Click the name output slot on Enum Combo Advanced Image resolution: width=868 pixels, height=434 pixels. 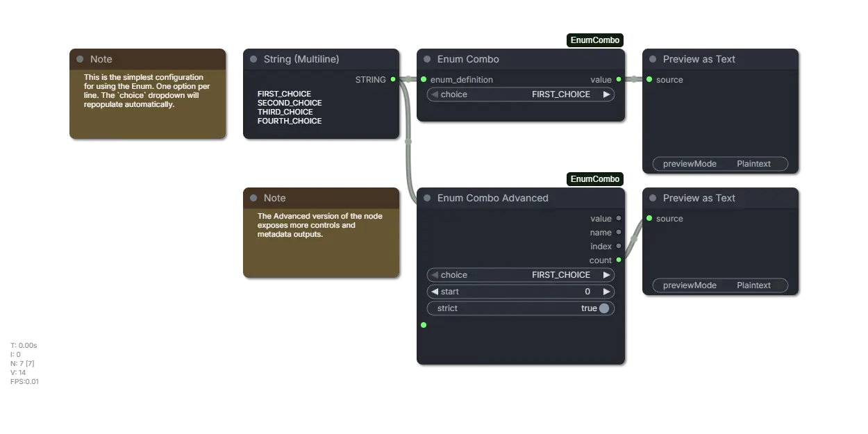(x=619, y=233)
